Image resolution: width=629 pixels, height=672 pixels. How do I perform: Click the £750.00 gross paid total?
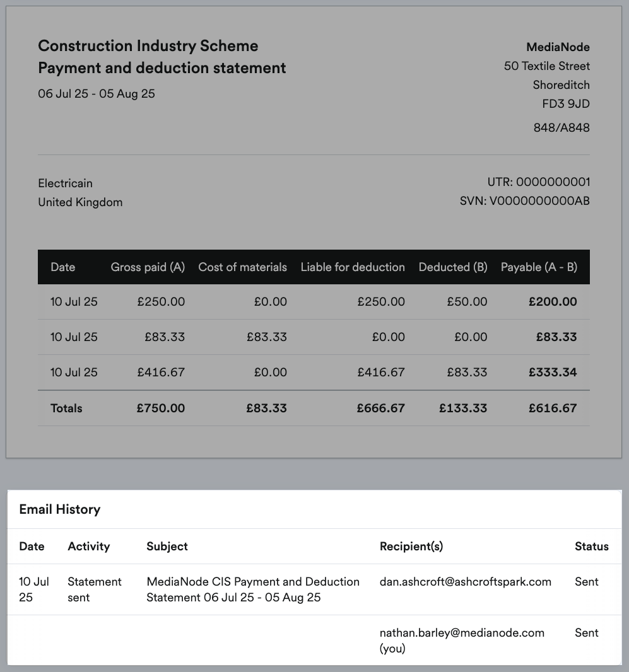pos(161,408)
